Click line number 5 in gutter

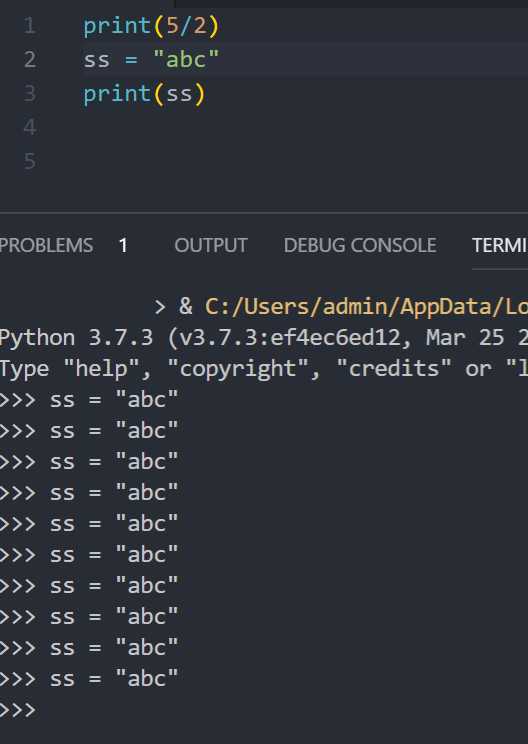tap(29, 161)
